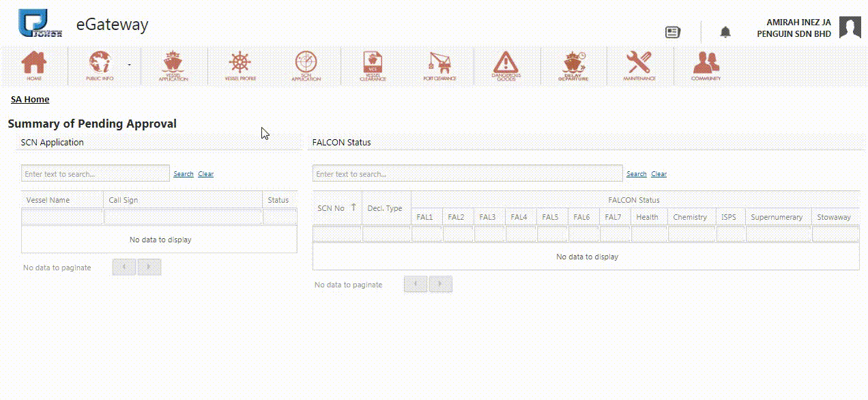Open the Vessel Application icon
Viewport: 868px width, 400px height.
(173, 66)
